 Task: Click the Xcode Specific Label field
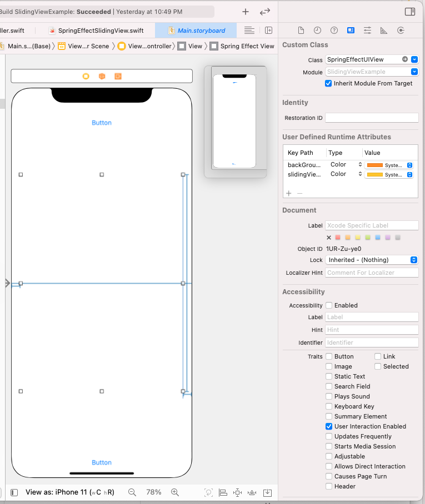point(372,225)
